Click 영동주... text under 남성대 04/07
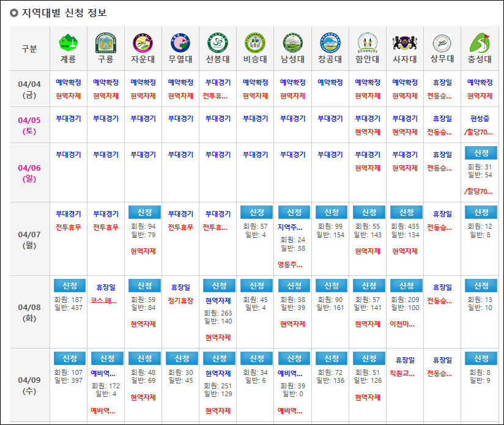 click(290, 265)
